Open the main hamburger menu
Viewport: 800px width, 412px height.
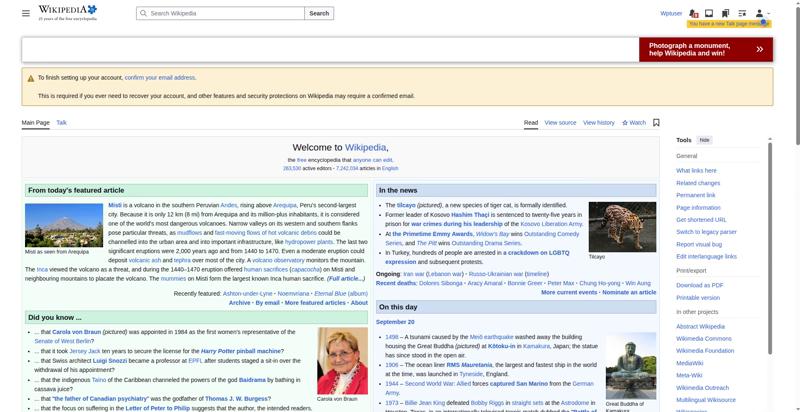[26, 13]
